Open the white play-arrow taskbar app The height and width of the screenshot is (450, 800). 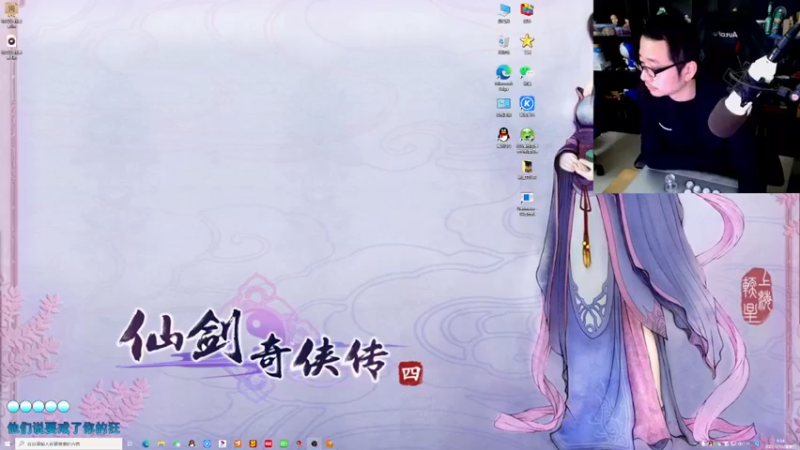222,444
